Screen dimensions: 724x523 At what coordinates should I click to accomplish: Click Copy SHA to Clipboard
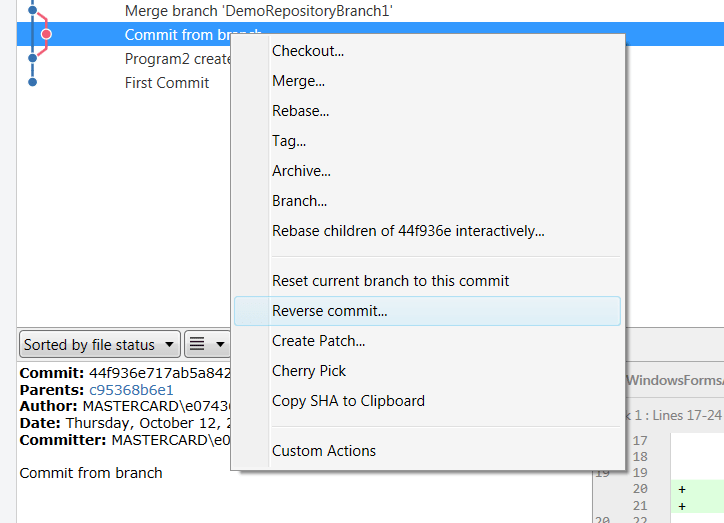[x=348, y=401]
